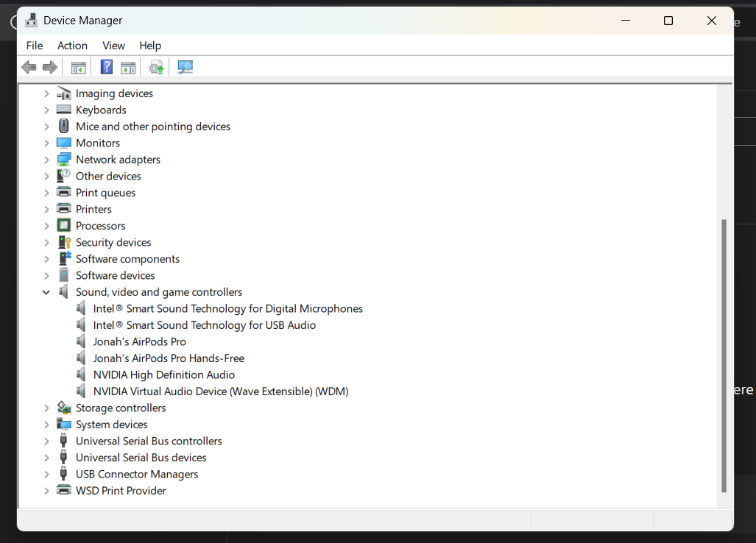
Task: Select NVIDIA Virtual Audio Device (Wave Extensible)
Action: (x=221, y=391)
